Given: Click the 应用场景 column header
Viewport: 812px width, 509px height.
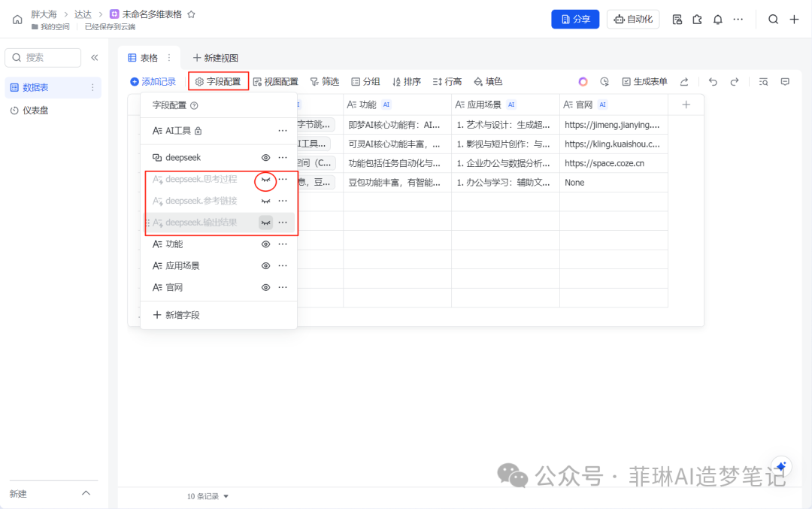Looking at the screenshot, I should 505,105.
